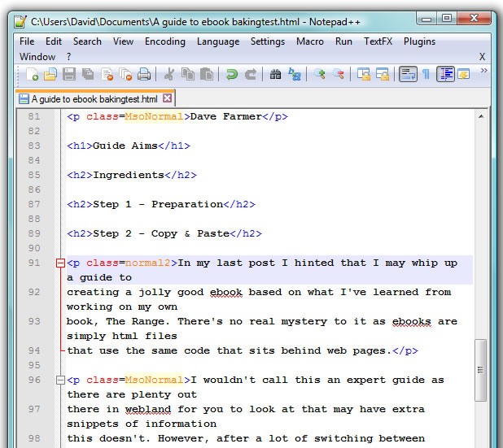Toggle Show All Characters pilcrow button
This screenshot has height=448, width=503.
point(426,75)
